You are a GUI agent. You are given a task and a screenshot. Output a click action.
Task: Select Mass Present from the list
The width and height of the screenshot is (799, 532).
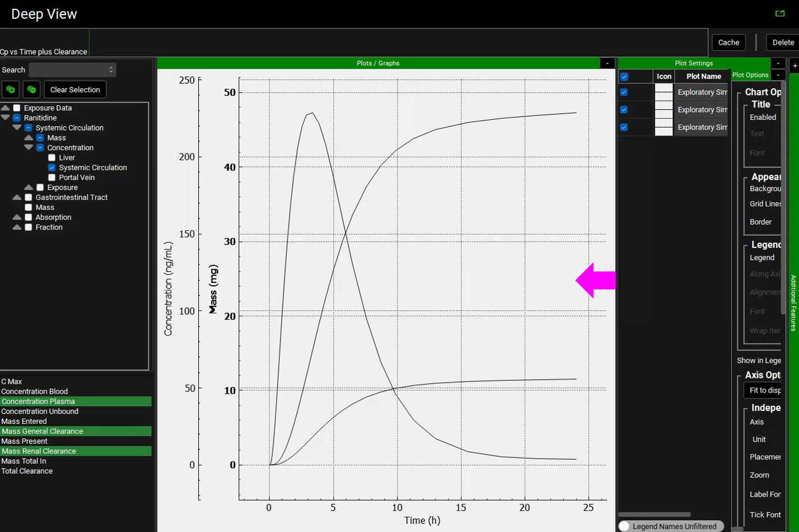25,441
